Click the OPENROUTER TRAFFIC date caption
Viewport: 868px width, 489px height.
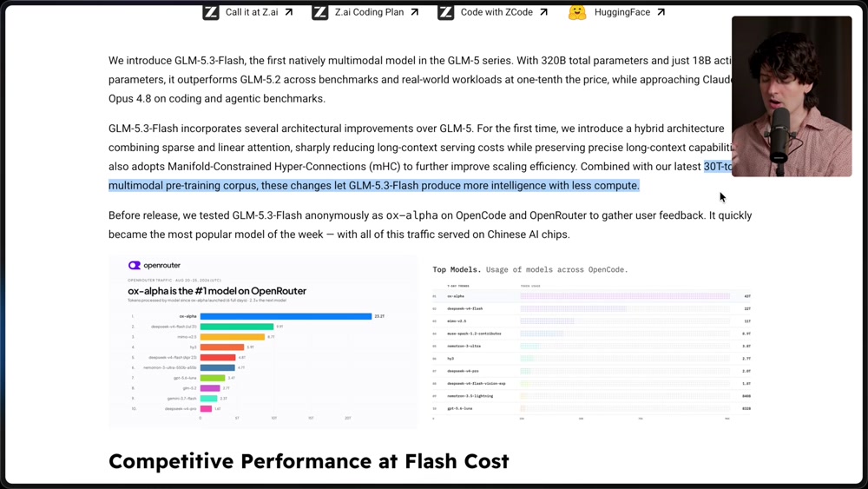(174, 281)
